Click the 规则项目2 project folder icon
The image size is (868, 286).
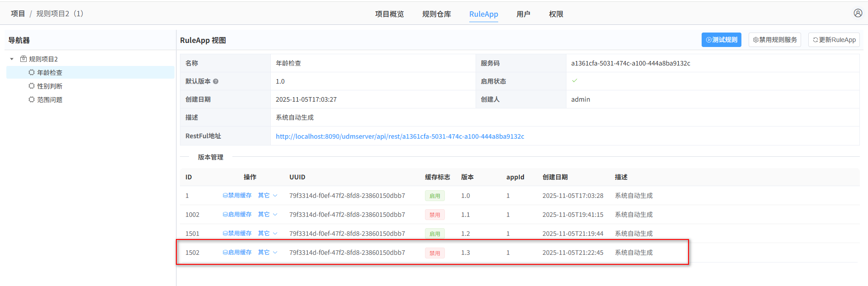tap(24, 59)
